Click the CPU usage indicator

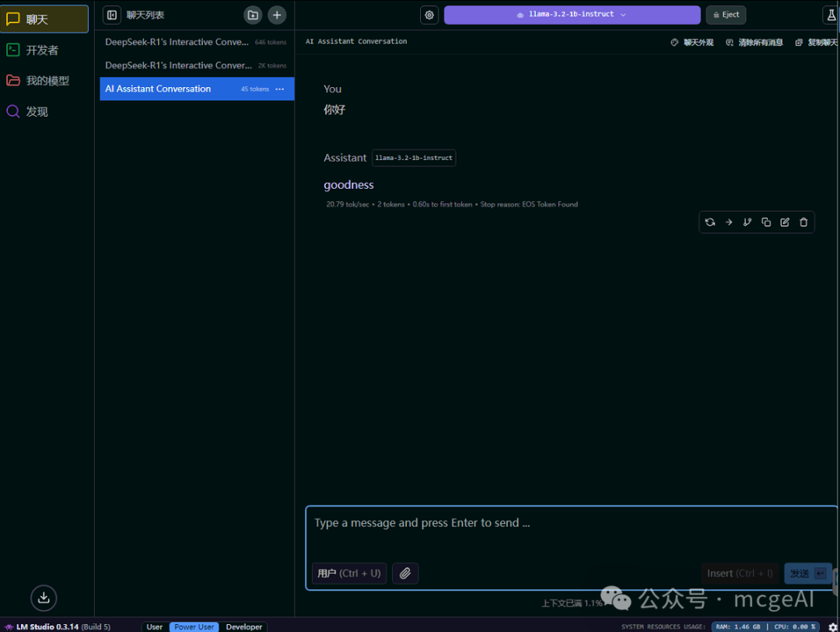tap(795, 627)
